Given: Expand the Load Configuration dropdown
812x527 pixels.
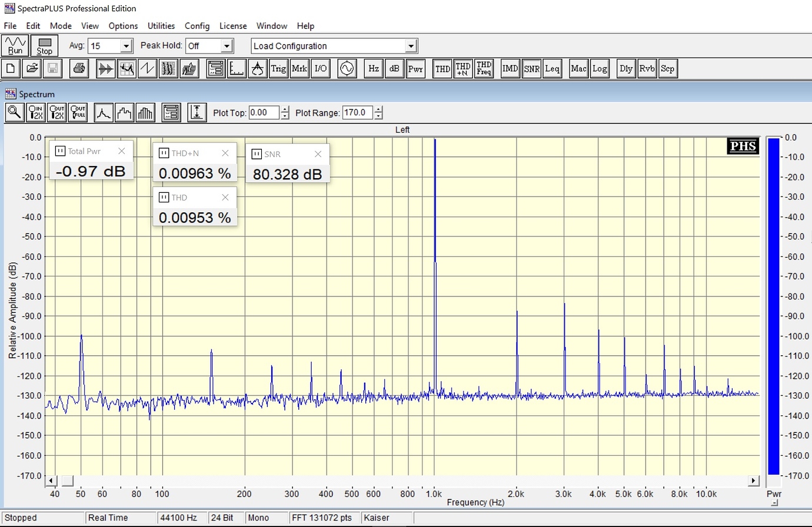Looking at the screenshot, I should pyautogui.click(x=411, y=46).
